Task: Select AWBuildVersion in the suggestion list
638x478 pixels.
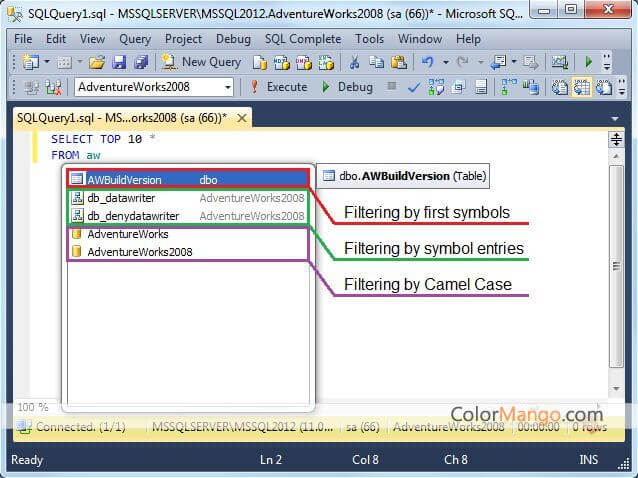Action: coord(188,179)
